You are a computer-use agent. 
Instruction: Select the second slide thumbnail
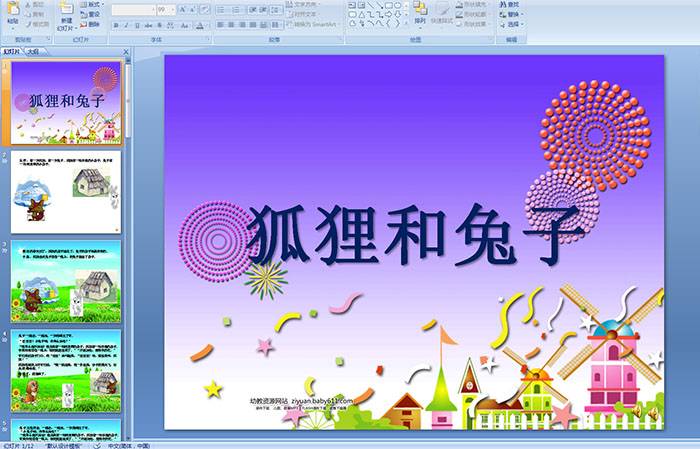click(x=66, y=193)
